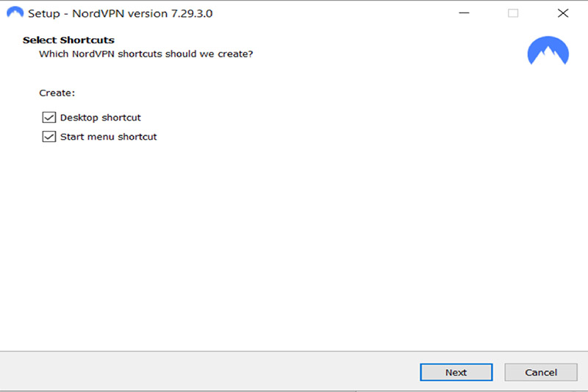Click the disabled maximize button
The height and width of the screenshot is (392, 588).
513,13
